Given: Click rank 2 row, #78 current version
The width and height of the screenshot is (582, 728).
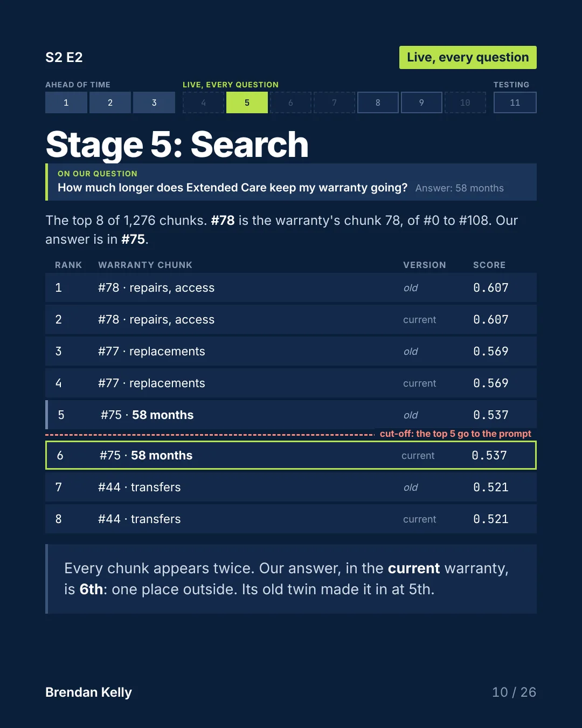Looking at the screenshot, I should click(291, 319).
